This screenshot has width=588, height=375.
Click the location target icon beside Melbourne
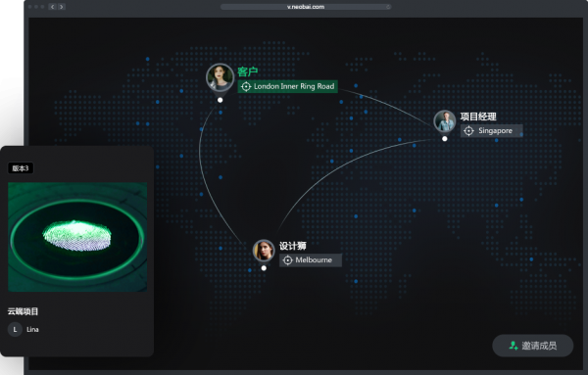click(287, 260)
